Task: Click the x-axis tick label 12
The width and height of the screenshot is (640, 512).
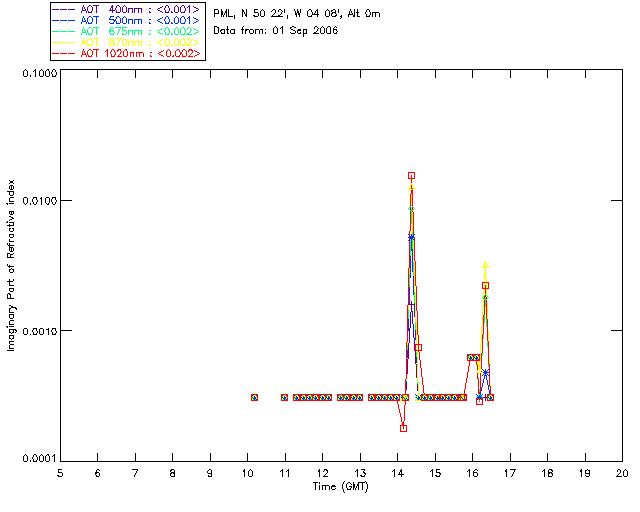Action: 322,473
